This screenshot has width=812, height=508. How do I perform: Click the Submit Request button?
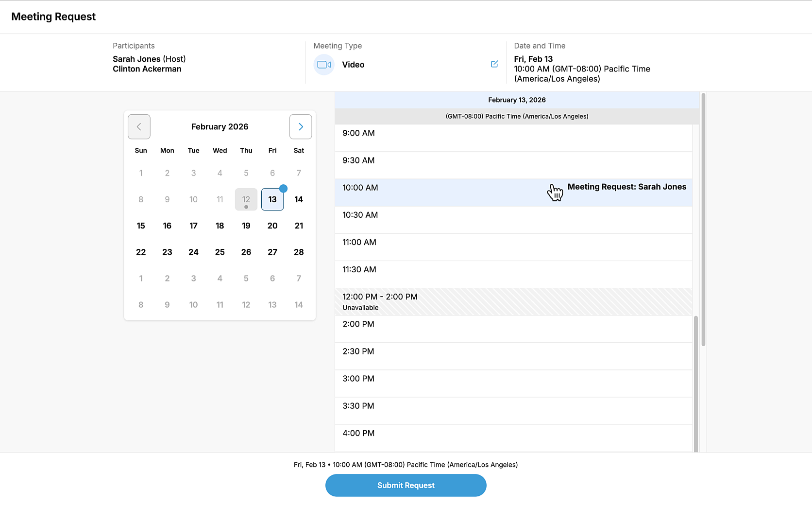click(x=406, y=485)
